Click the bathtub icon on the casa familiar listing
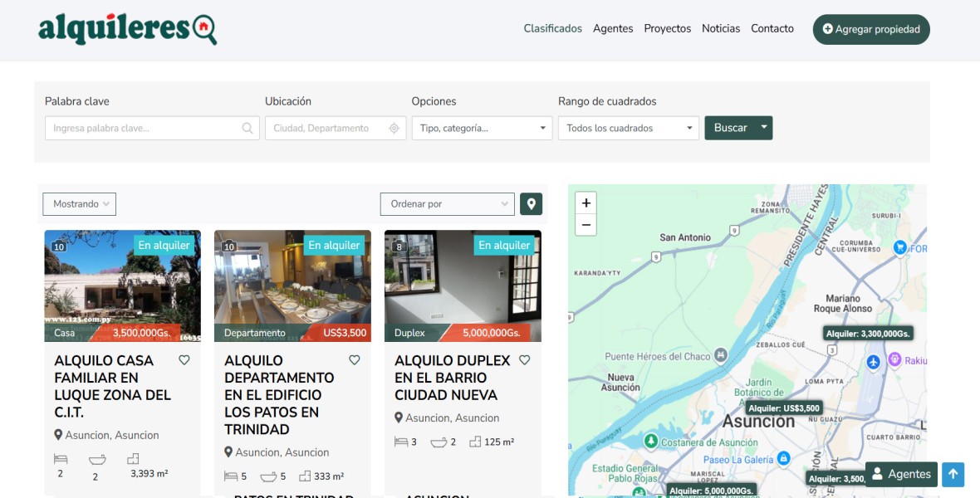Screen dimensions: 980x498 (x=96, y=461)
